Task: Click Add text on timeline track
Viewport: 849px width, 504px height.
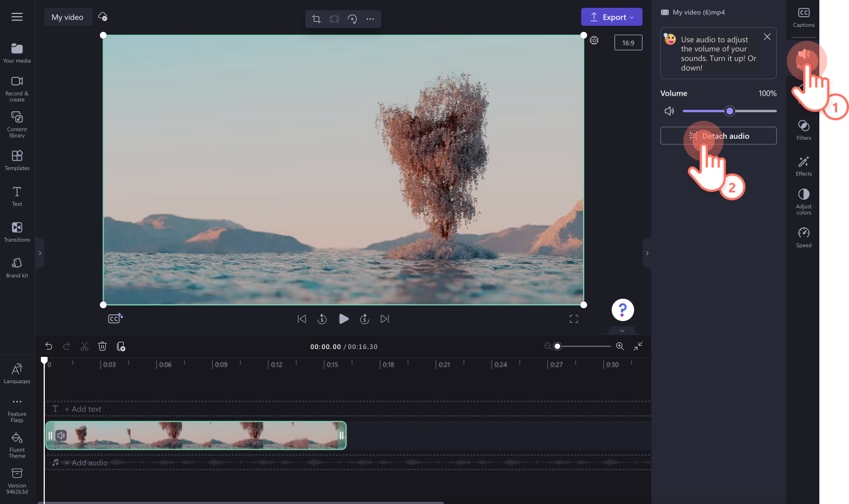Action: tap(83, 409)
